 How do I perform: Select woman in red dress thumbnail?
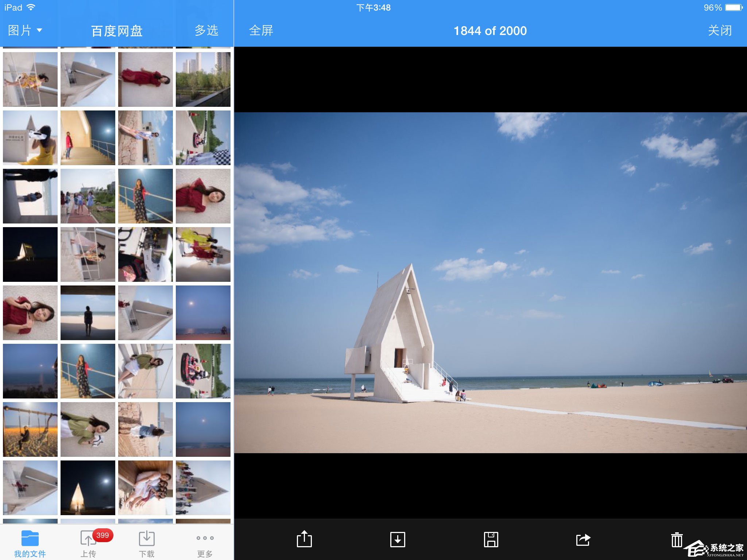point(145,79)
